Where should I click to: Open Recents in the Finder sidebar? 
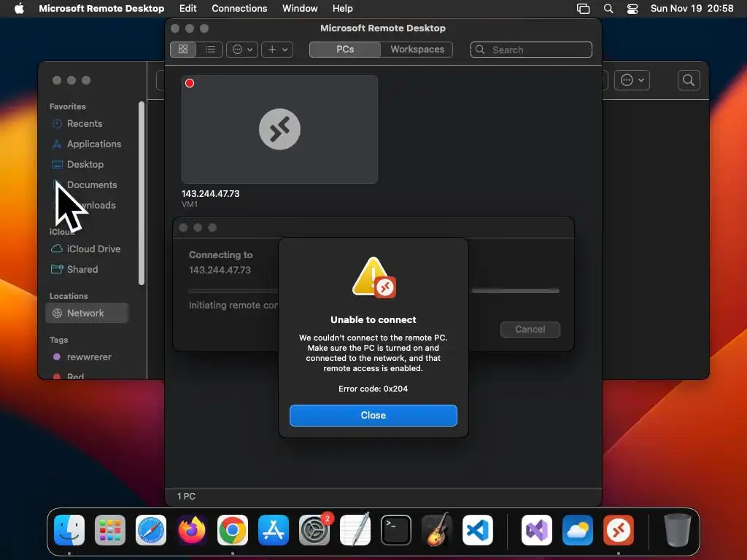pyautogui.click(x=85, y=124)
